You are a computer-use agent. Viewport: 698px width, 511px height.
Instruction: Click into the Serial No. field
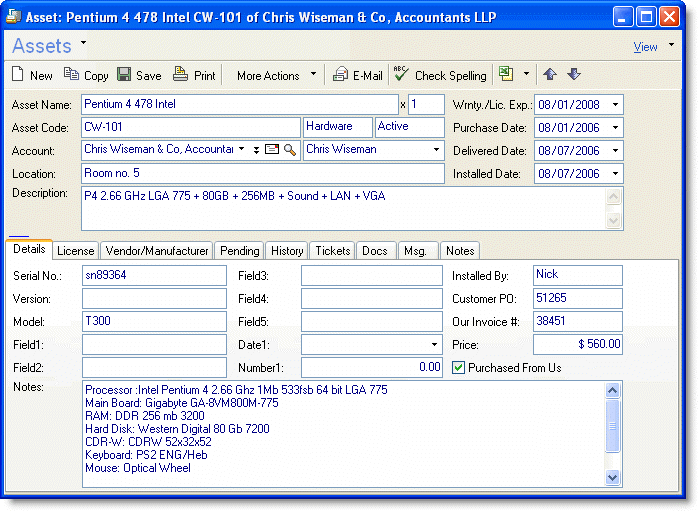pos(154,275)
